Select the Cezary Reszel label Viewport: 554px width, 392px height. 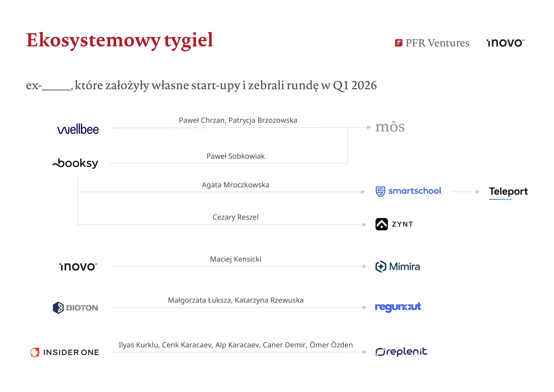(236, 217)
